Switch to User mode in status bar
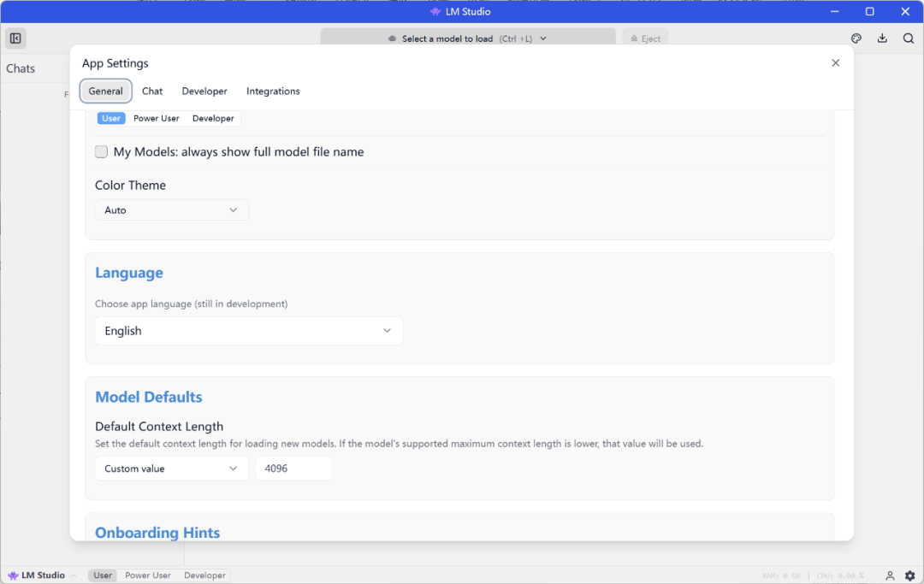924x584 pixels. point(103,575)
